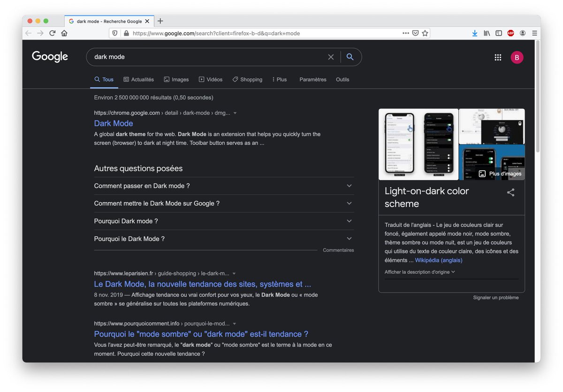Click Light-on-dark color scheme title

click(x=426, y=197)
